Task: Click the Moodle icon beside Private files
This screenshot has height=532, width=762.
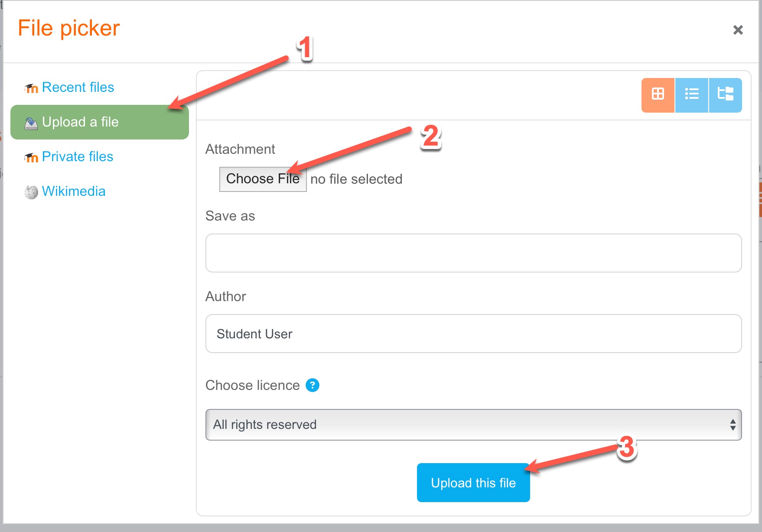Action: (x=31, y=157)
